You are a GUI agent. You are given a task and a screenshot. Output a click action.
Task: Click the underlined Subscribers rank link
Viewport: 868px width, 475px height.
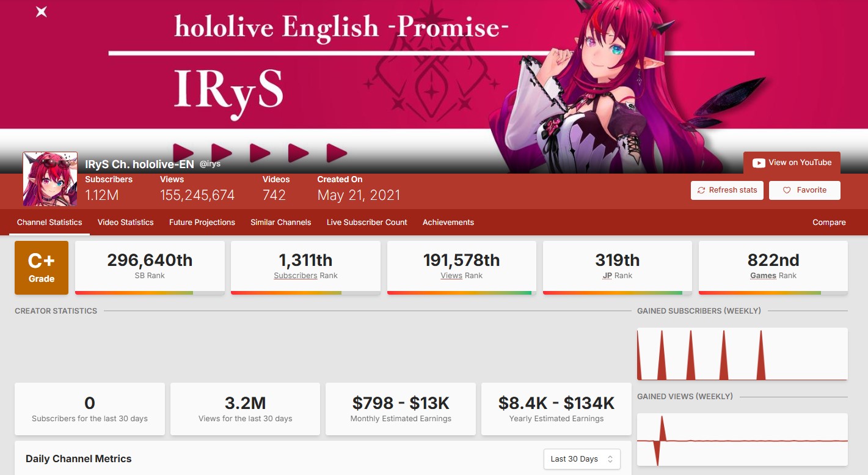coord(296,276)
